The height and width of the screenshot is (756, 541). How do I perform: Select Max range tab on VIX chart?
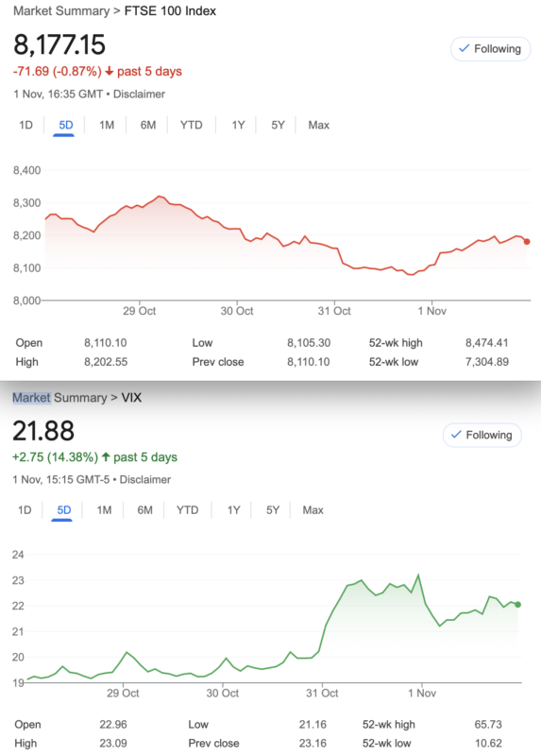313,510
